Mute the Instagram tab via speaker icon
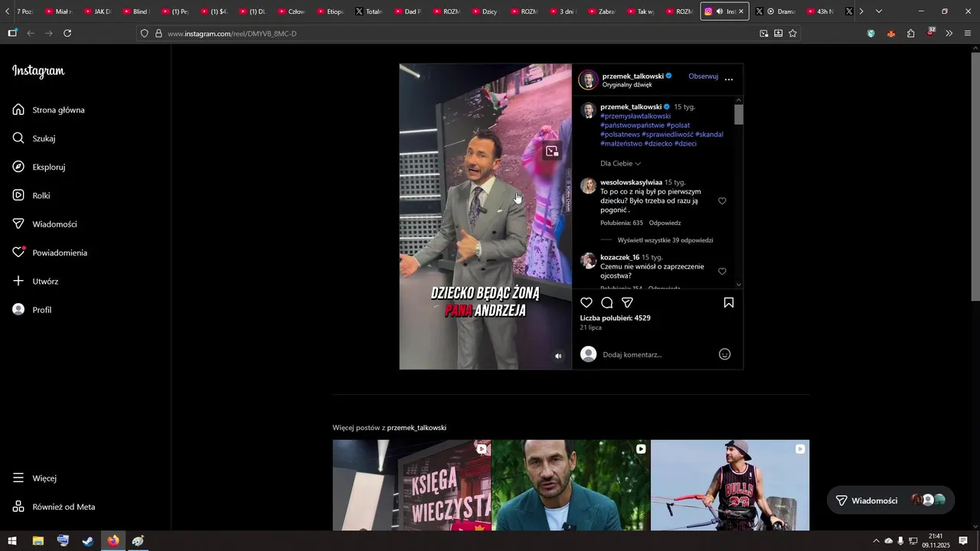 point(719,11)
